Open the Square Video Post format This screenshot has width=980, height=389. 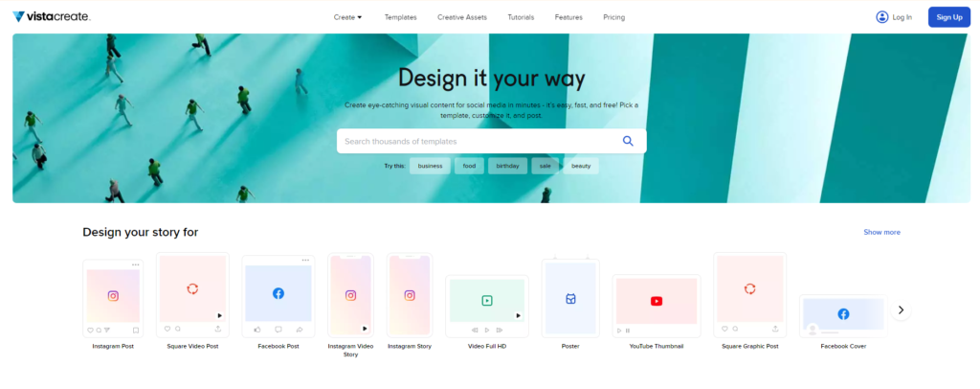pos(192,288)
